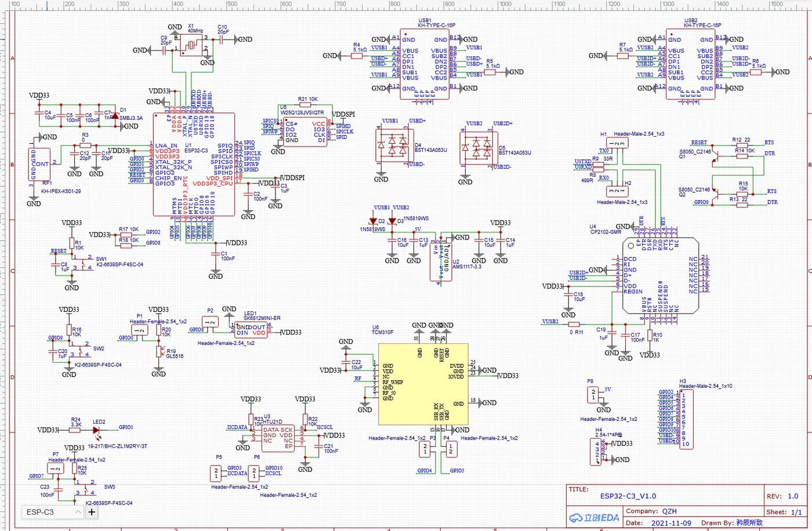Add a new sheet with the plus button
The width and height of the screenshot is (812, 531).
91,512
